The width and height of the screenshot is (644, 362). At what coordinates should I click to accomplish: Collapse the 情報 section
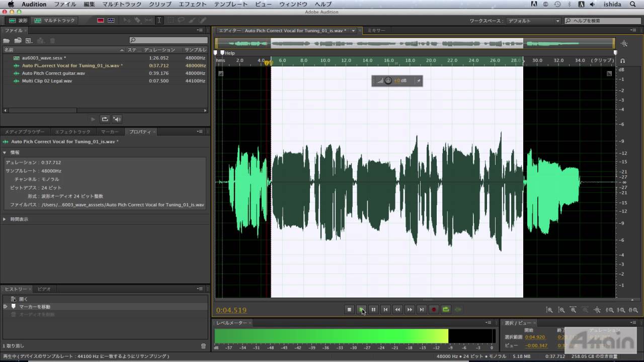5,152
